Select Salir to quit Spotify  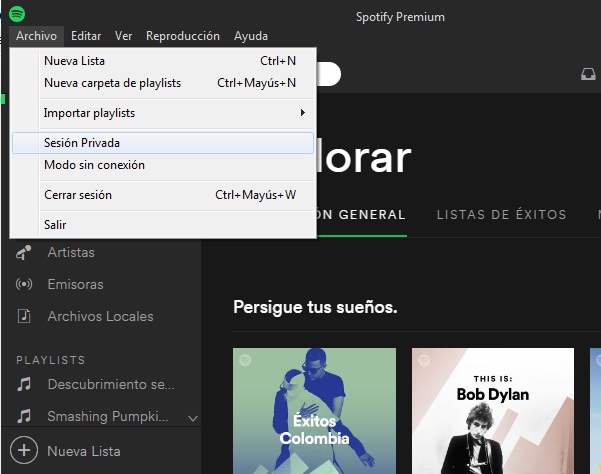tap(163, 225)
